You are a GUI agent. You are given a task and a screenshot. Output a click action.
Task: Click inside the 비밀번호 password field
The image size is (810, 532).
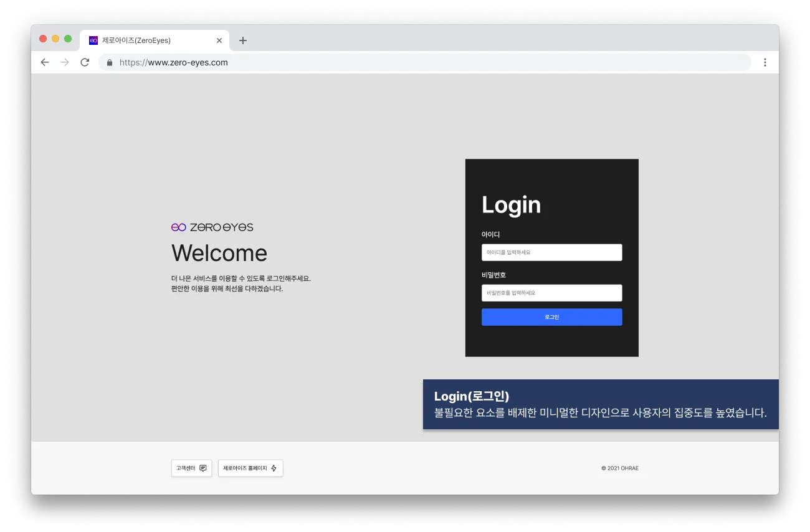coord(551,293)
